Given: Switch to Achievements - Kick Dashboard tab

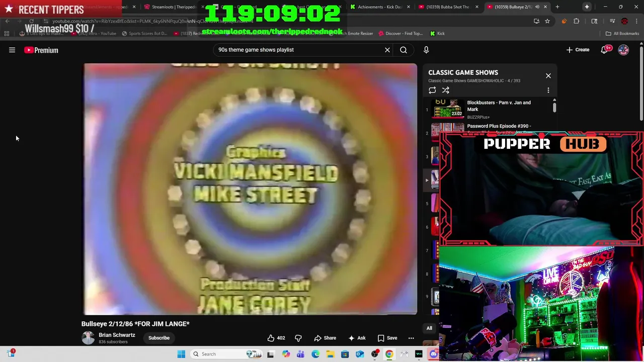Looking at the screenshot, I should 380,7.
